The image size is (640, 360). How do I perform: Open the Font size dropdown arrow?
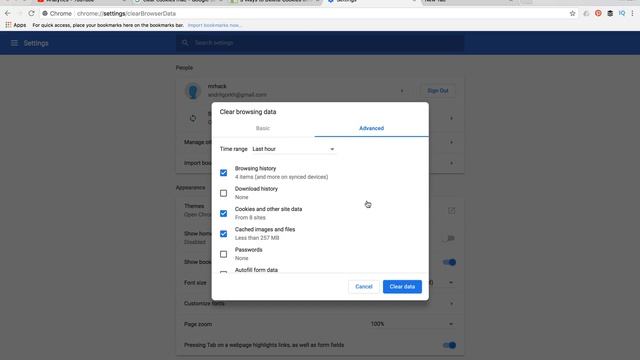451,282
